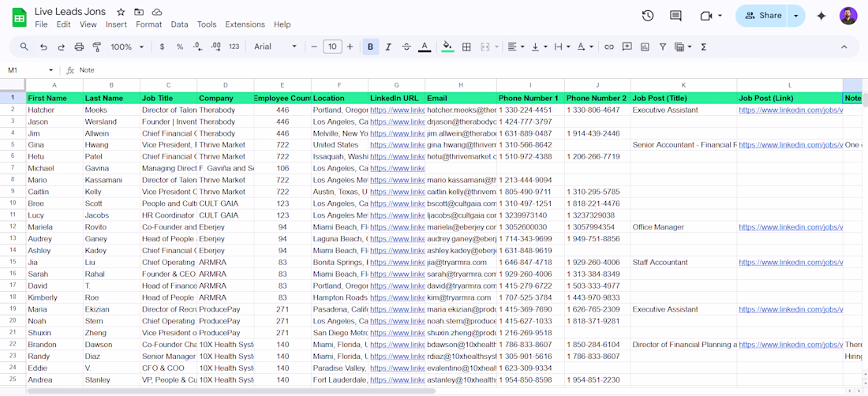868x396 pixels.
Task: Click the Insert chart icon
Action: [x=645, y=47]
